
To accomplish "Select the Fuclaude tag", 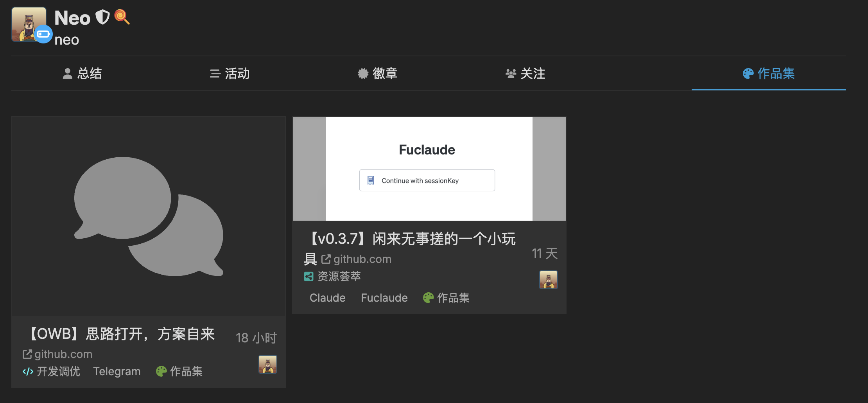I will [384, 298].
